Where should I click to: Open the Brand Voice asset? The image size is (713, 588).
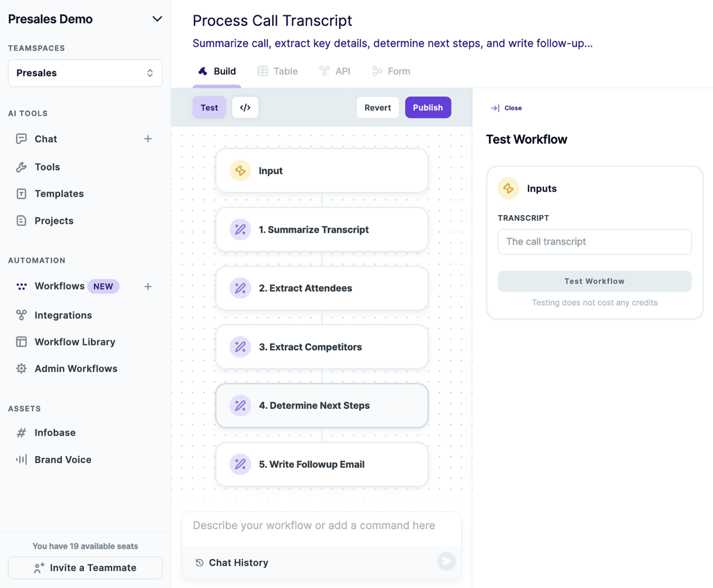point(62,460)
